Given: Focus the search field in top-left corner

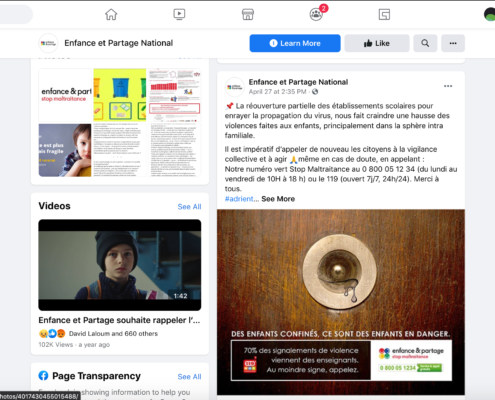Looking at the screenshot, I should pyautogui.click(x=16, y=14).
